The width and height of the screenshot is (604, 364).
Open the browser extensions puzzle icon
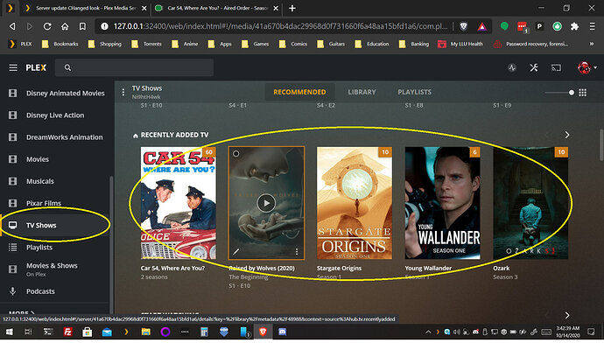(x=574, y=26)
